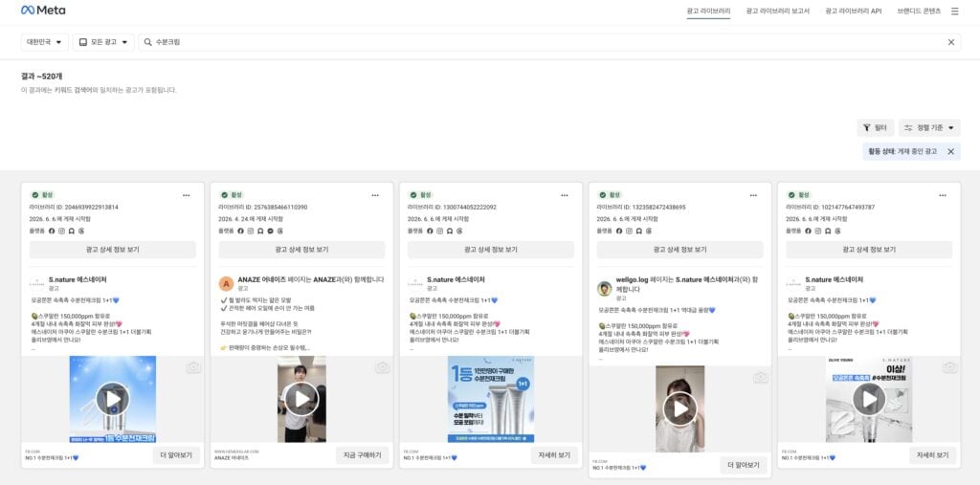This screenshot has width=980, height=485.
Task: Open the hamburger menu in top navigation
Action: pyautogui.click(x=954, y=11)
